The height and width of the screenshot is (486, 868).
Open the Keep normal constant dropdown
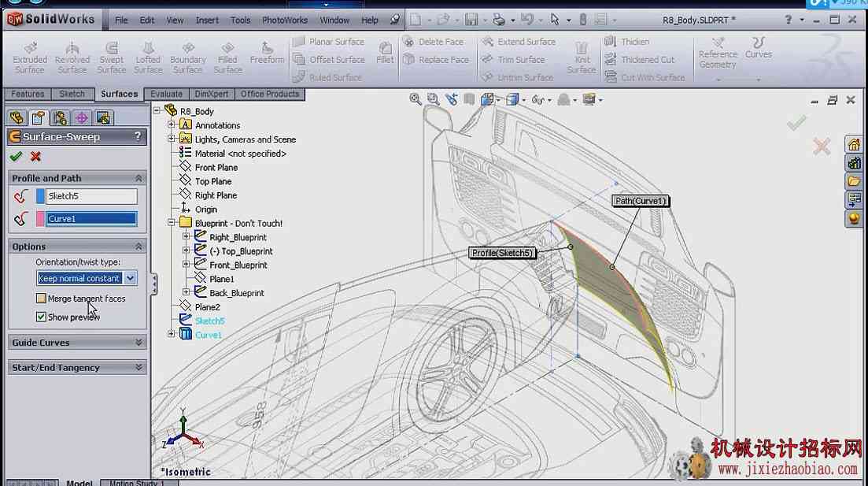tap(130, 278)
